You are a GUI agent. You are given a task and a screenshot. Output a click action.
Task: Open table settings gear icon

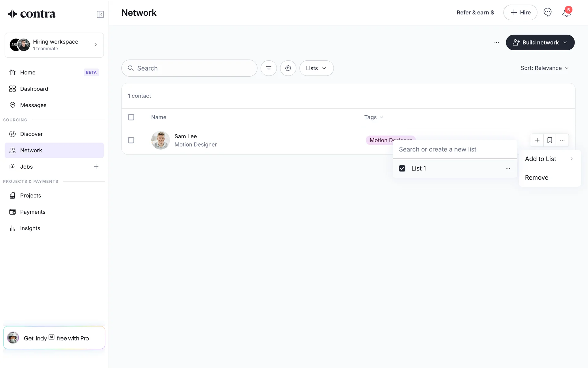click(288, 68)
